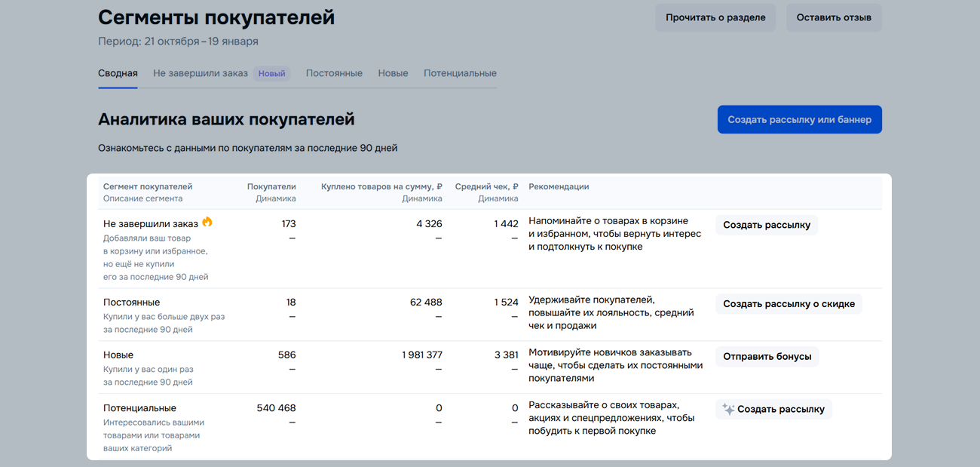Click the Покупатели column header
Viewport: 980px width, 467px height.
(x=271, y=186)
